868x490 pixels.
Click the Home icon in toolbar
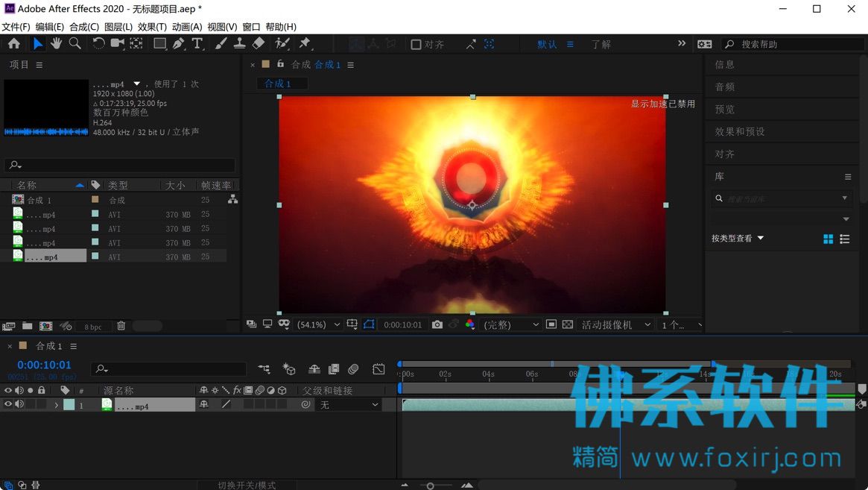click(14, 44)
